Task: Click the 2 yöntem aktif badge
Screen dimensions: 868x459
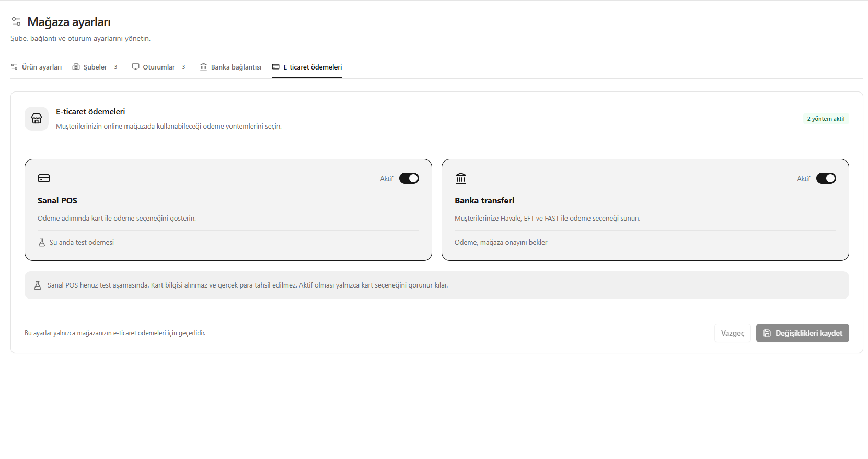Action: click(x=826, y=119)
